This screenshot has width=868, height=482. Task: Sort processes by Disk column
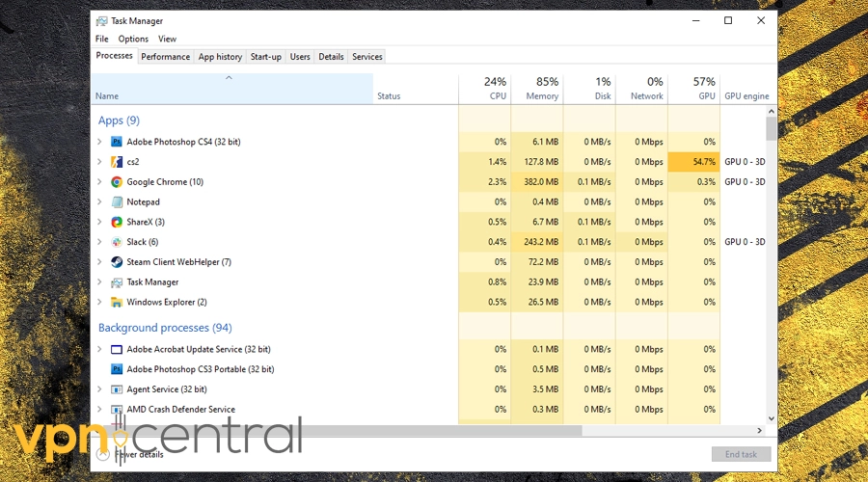(x=589, y=89)
